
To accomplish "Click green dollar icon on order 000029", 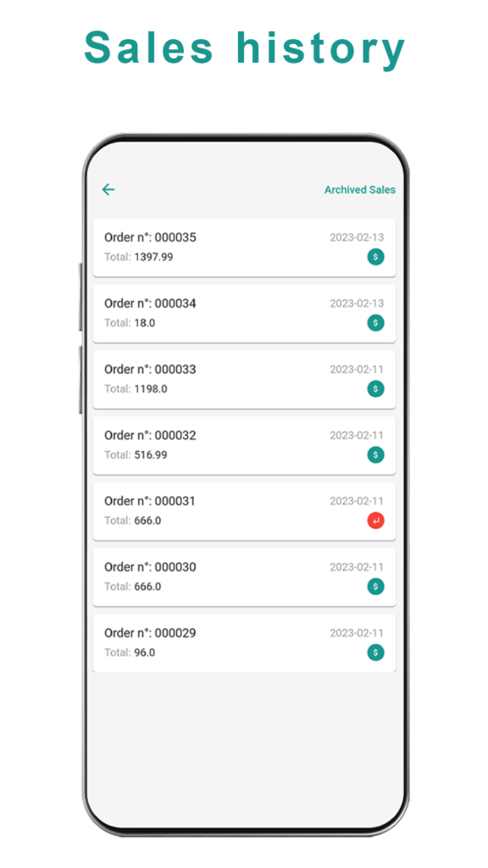I will tap(375, 652).
